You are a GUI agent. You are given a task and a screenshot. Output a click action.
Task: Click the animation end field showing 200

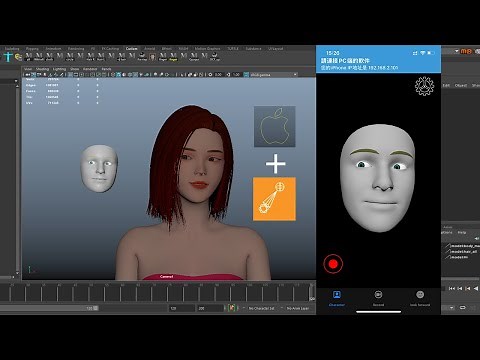click(x=210, y=308)
